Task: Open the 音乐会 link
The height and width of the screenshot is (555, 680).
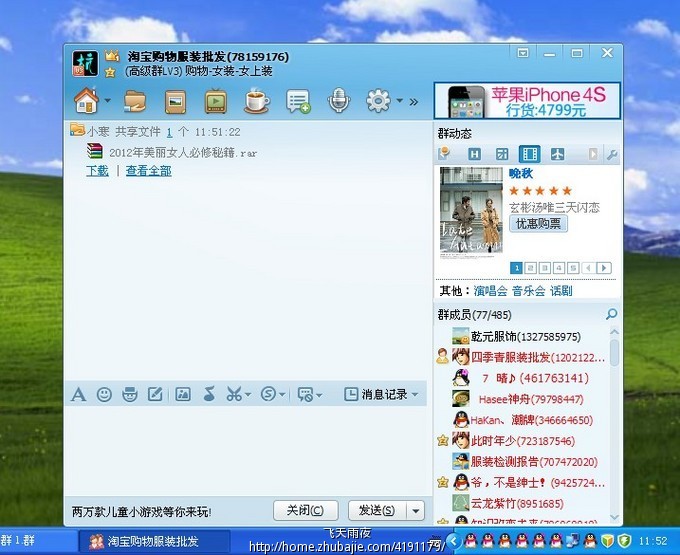Action: [x=528, y=291]
